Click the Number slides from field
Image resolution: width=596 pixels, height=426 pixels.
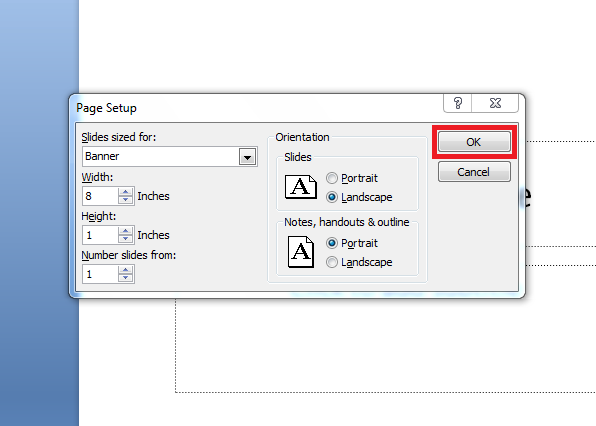pyautogui.click(x=100, y=274)
